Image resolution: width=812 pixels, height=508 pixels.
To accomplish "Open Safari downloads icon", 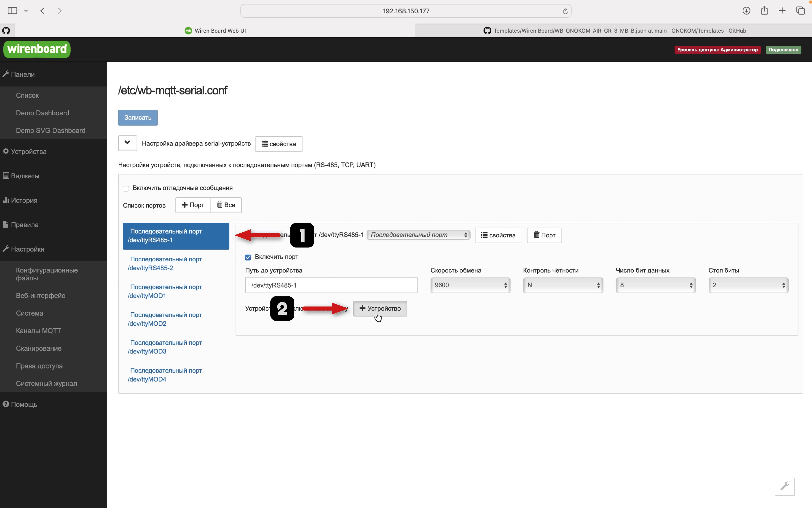I will tap(746, 11).
